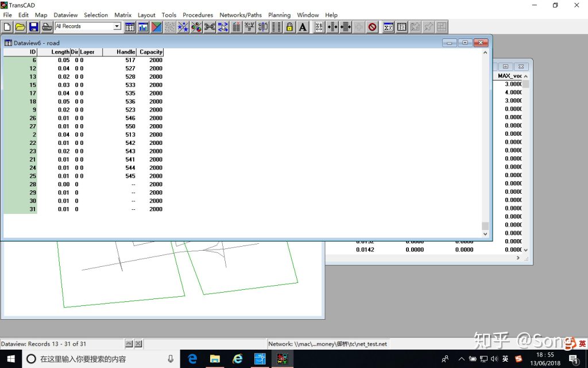
Task: Click the Print icon in toolbar
Action: point(47,26)
